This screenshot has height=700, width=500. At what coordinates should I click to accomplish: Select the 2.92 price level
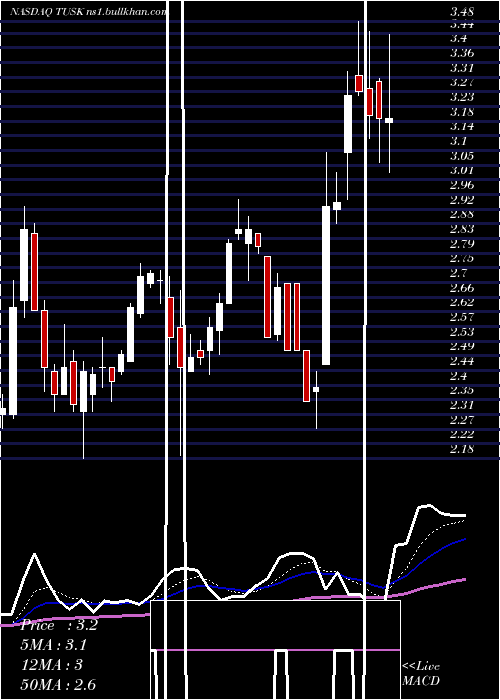point(462,200)
